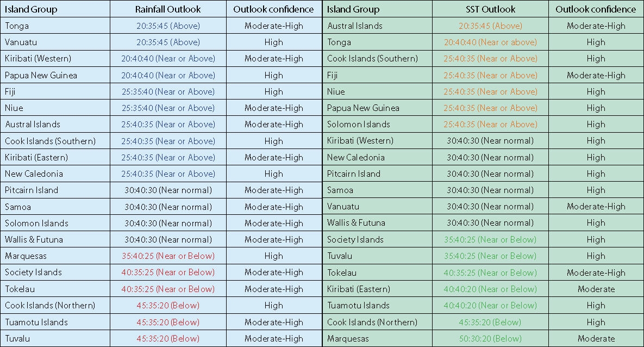
Task: Select Tonga in the rainfall table
Action: tap(17, 26)
